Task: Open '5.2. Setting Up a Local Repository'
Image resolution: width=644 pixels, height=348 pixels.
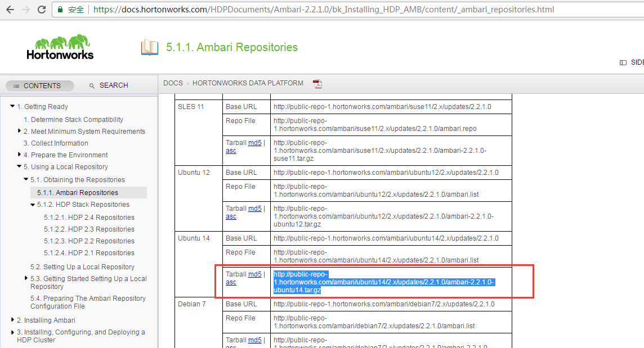Action: [x=82, y=266]
